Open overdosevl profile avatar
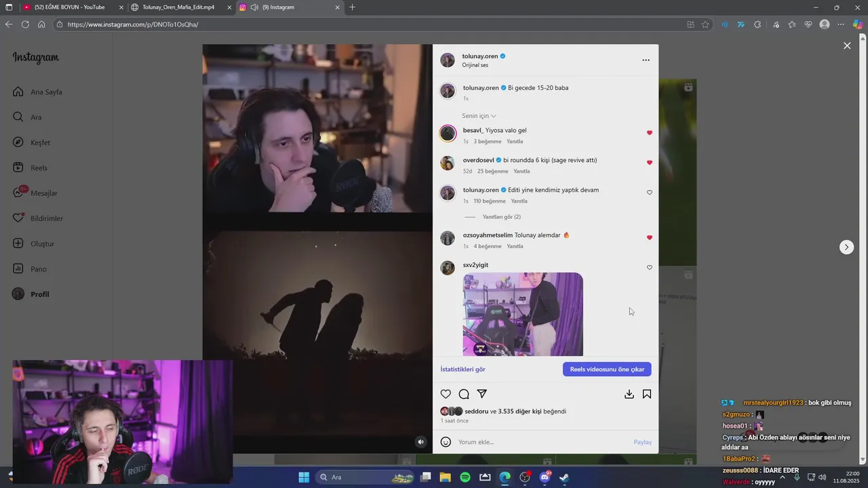Image resolution: width=868 pixels, height=488 pixels. (448, 163)
